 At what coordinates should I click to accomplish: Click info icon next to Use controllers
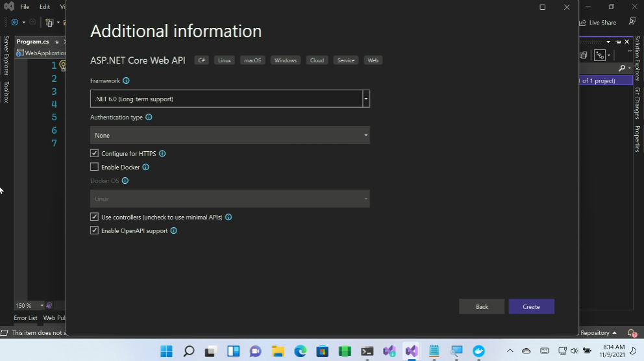coord(229,218)
